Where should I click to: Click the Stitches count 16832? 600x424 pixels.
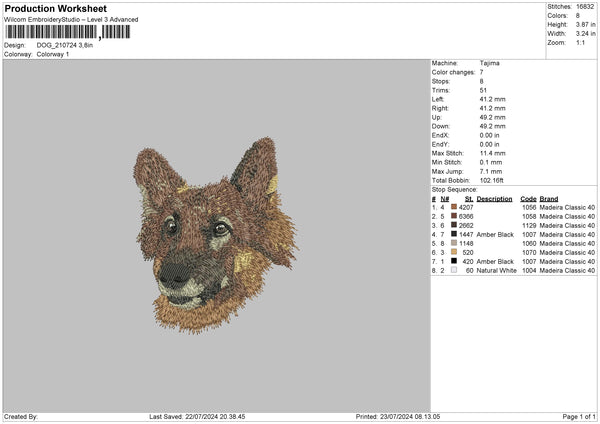[584, 6]
